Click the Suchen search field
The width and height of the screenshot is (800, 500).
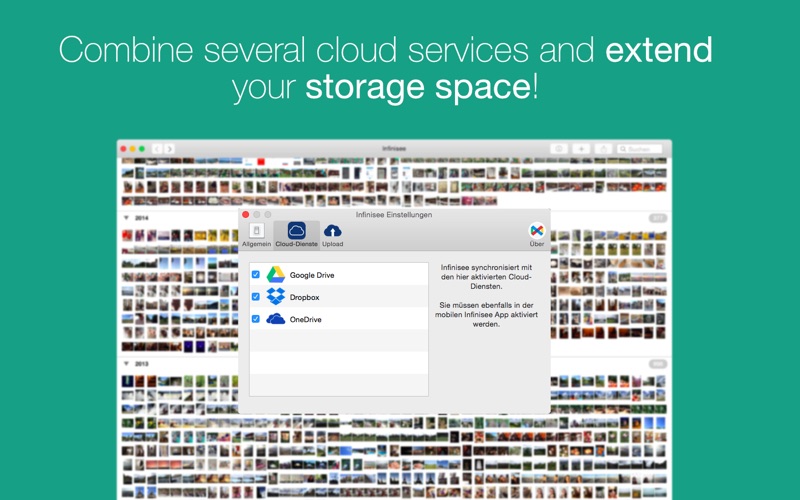639,149
